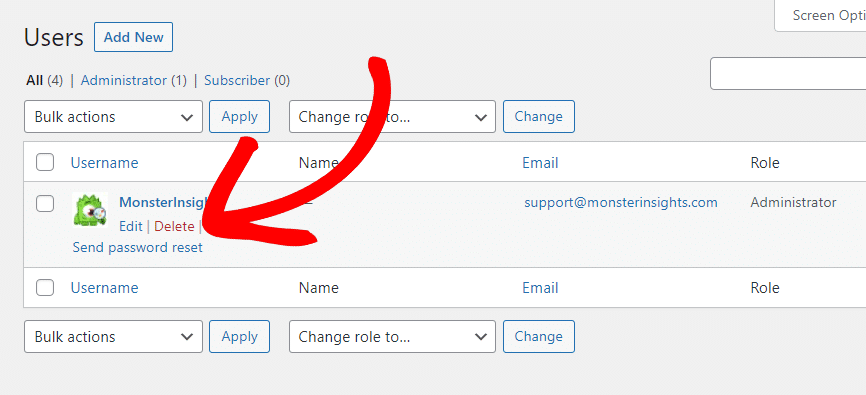
Task: Select all users via header checkbox
Action: point(45,162)
